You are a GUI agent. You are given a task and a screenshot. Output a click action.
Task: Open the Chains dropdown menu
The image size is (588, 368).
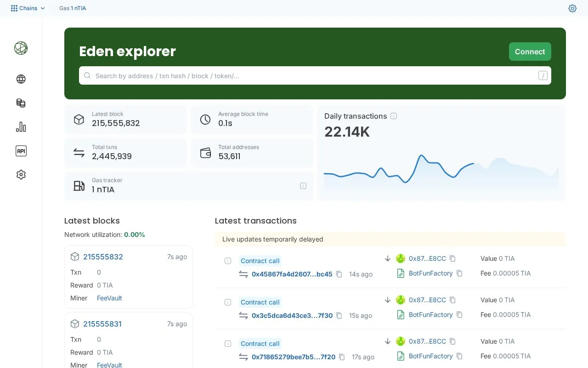point(28,8)
